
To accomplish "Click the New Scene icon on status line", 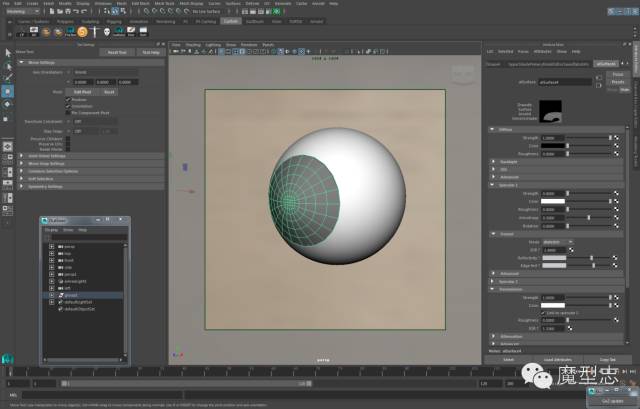I will click(x=52, y=11).
